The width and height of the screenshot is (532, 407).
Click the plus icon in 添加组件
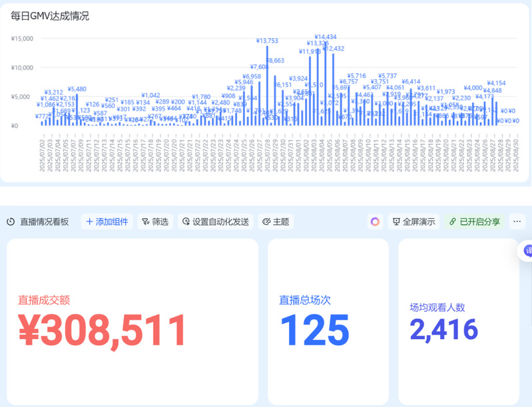(x=89, y=222)
